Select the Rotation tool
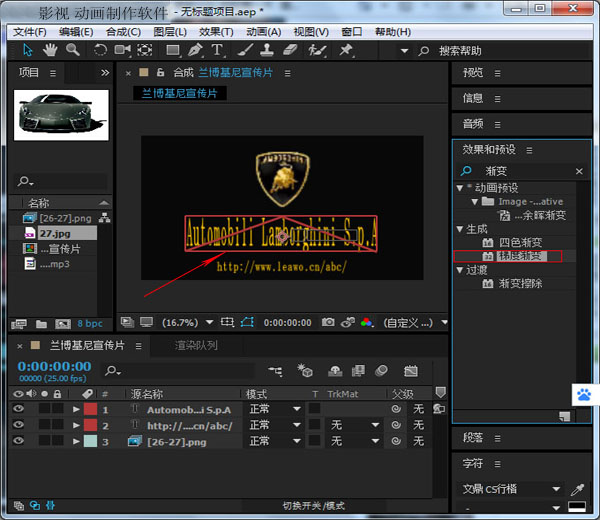This screenshot has height=520, width=600. coord(100,50)
